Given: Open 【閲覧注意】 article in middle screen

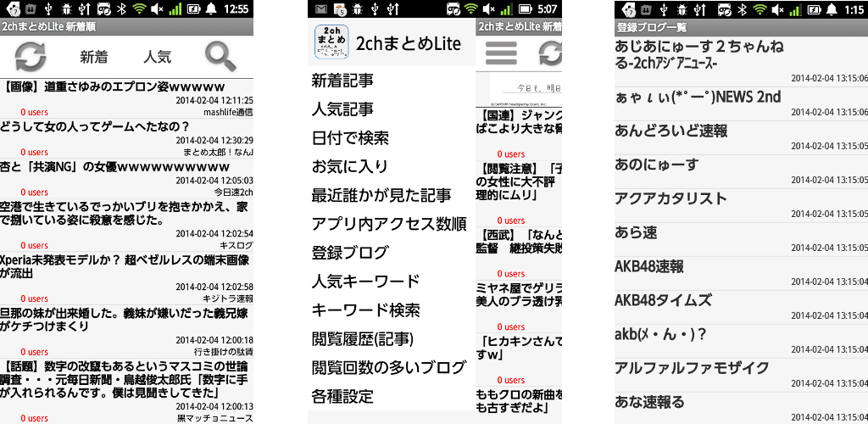Looking at the screenshot, I should 519,193.
